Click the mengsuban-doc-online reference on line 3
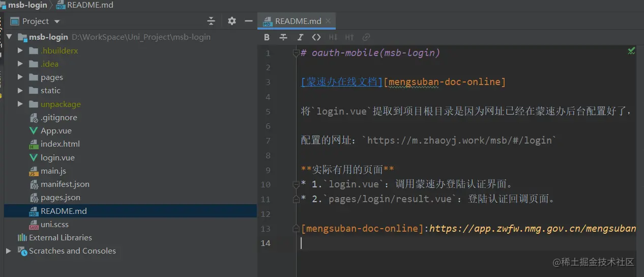Viewport: 644px width, 277px height. (x=445, y=82)
